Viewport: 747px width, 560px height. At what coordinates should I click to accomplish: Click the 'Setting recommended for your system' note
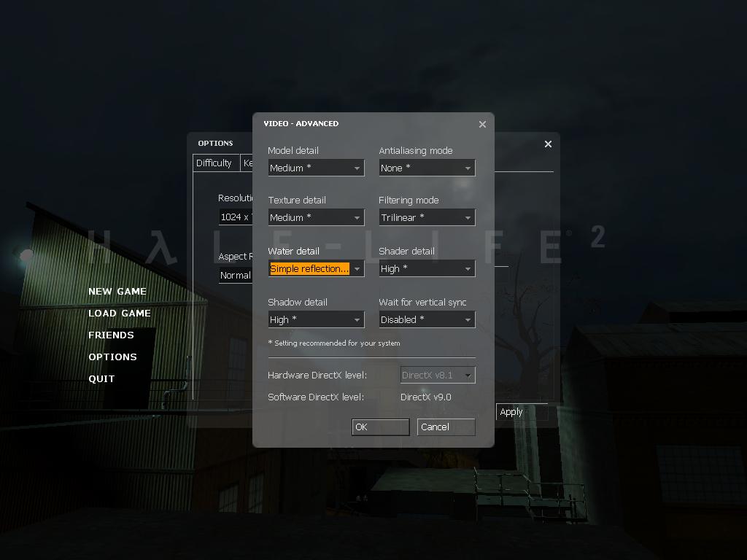(x=334, y=343)
